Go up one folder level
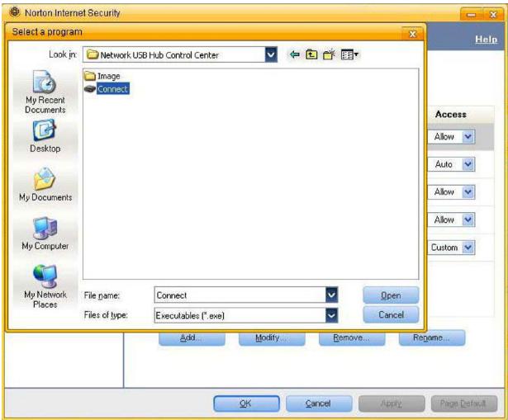Image resolution: width=508 pixels, height=420 pixels. click(311, 54)
